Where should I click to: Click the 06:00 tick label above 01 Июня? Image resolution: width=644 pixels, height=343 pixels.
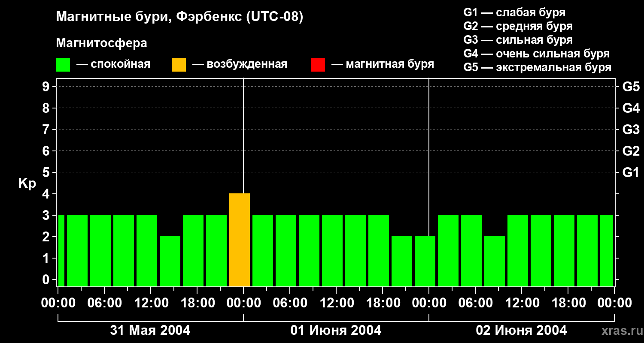290,303
